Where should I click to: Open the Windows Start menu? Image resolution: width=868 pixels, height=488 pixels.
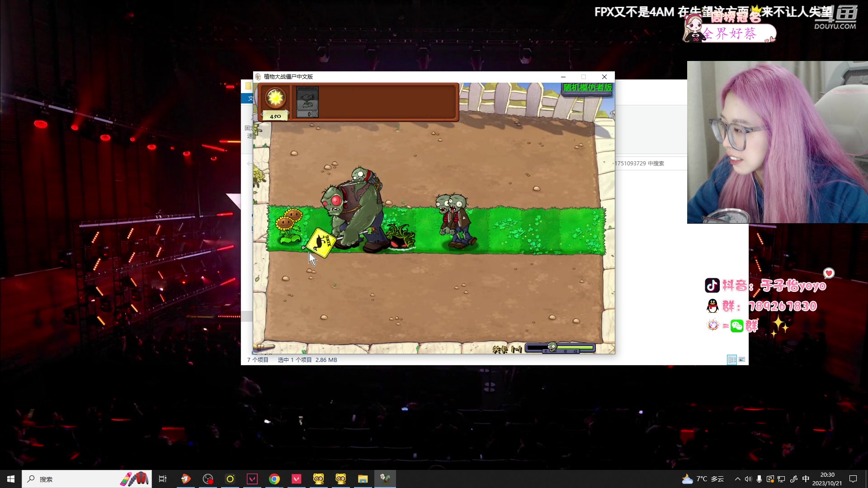tap(11, 479)
